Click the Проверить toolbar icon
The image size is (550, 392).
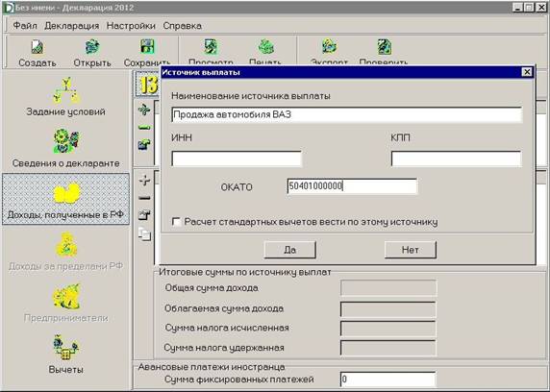(384, 47)
